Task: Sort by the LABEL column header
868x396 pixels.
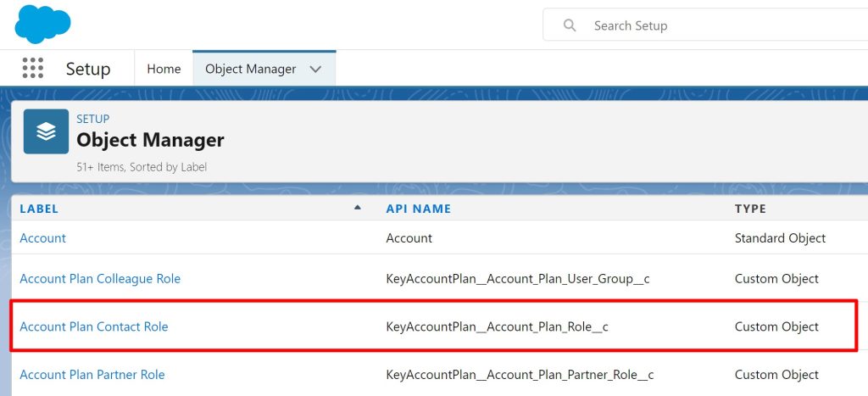Action: 39,209
